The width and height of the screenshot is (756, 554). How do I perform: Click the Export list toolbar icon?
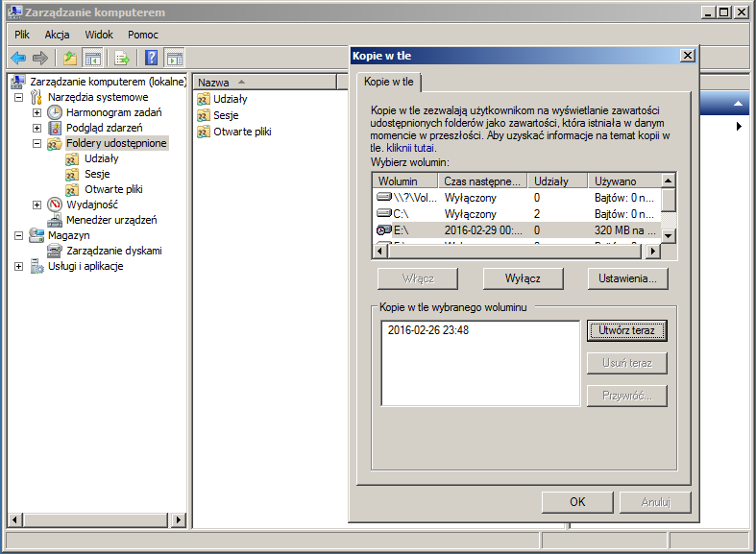tap(122, 59)
